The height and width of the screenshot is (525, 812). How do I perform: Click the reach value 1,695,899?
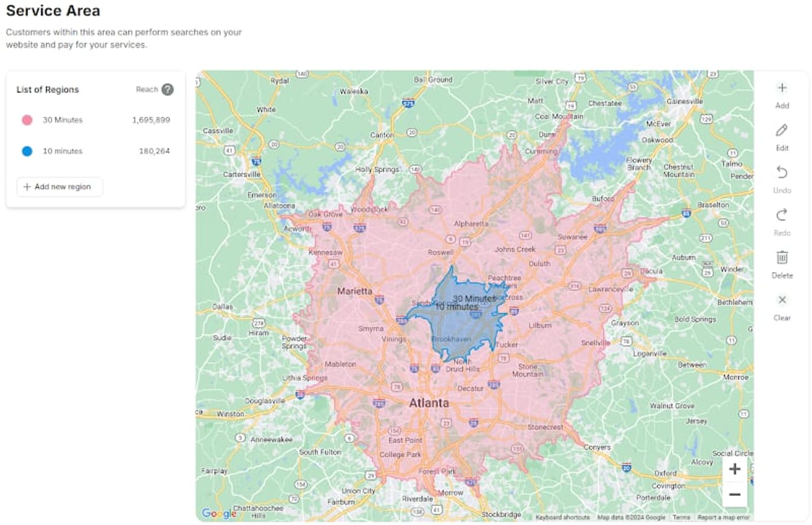(151, 120)
